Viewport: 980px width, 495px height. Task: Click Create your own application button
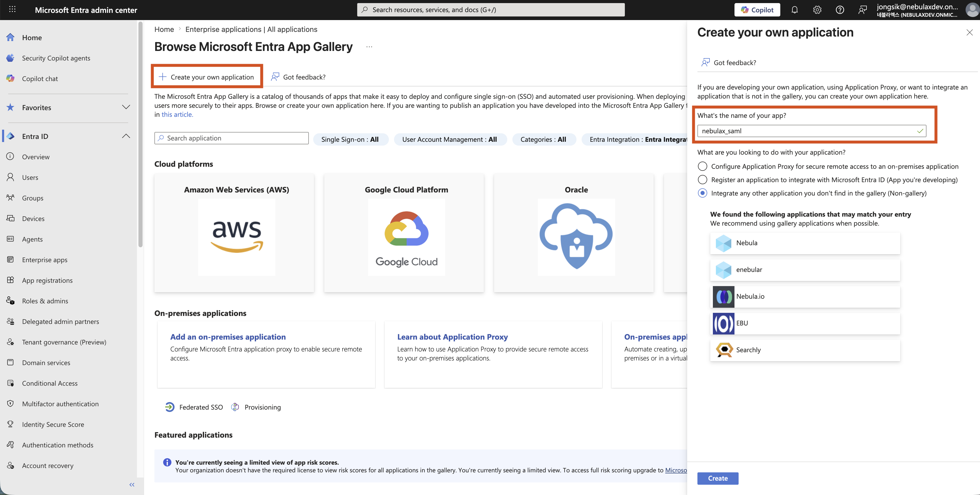pos(207,77)
